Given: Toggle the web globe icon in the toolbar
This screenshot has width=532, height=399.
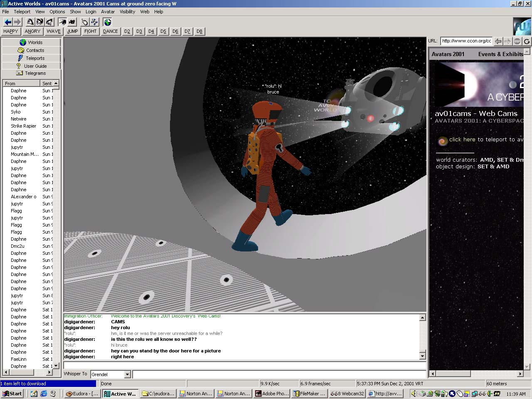Looking at the screenshot, I should click(108, 22).
